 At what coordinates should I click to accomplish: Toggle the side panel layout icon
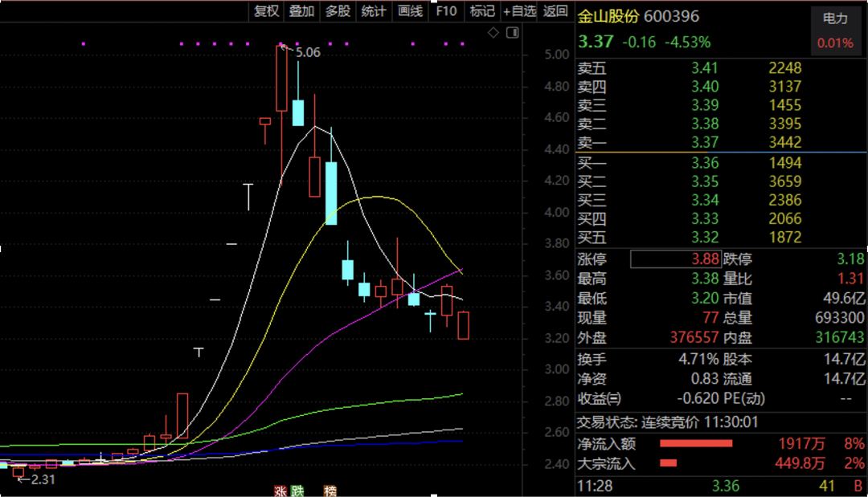(x=512, y=32)
